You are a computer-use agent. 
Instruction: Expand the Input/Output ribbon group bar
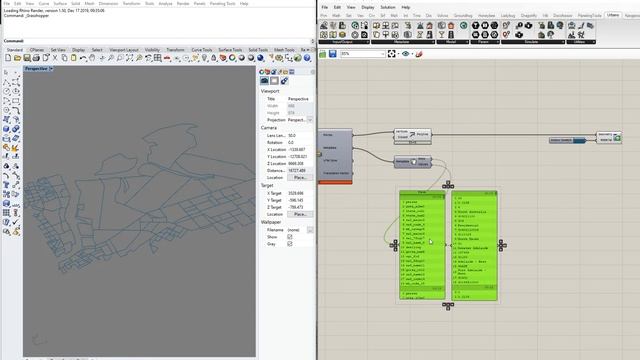[344, 42]
